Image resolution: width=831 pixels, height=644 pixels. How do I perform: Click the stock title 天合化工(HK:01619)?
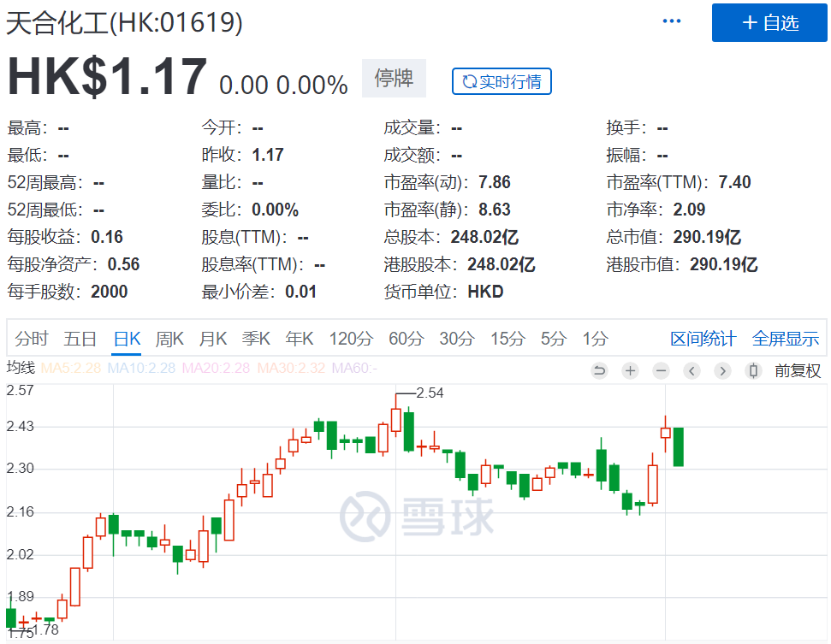pyautogui.click(x=124, y=23)
